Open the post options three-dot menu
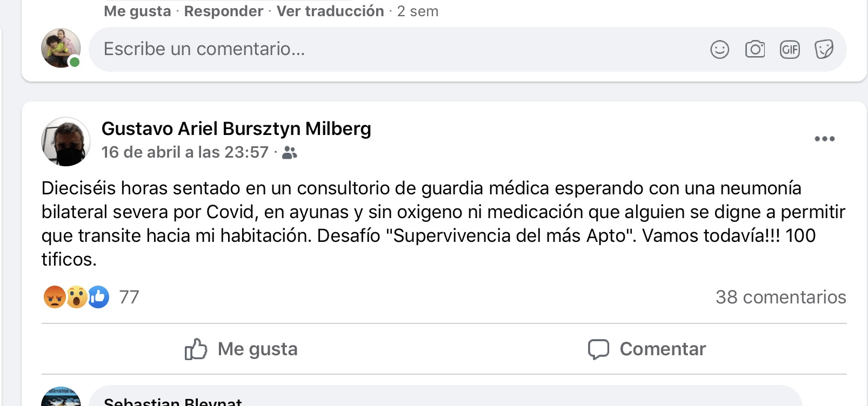The width and height of the screenshot is (868, 406). click(x=824, y=139)
